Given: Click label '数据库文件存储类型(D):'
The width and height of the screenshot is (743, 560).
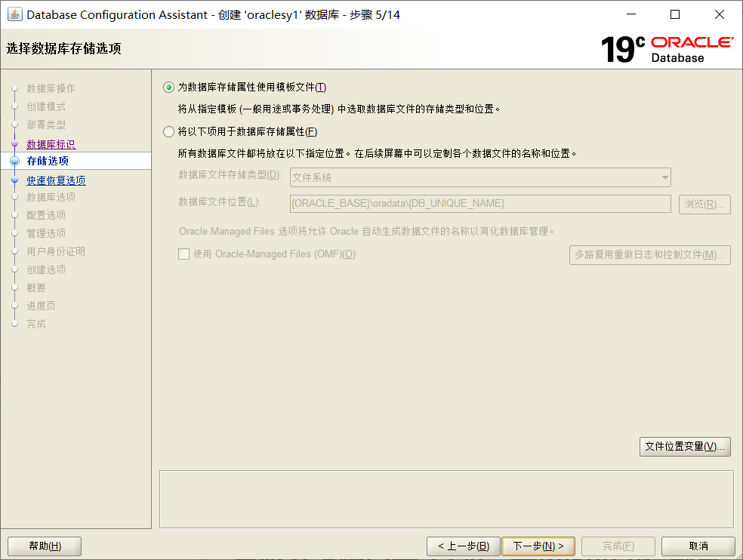Looking at the screenshot, I should (x=230, y=175).
